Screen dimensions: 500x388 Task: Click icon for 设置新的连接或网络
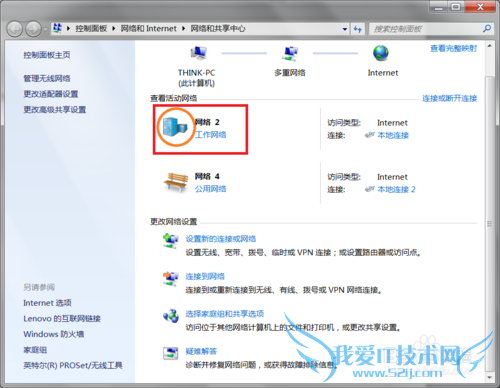coord(171,241)
